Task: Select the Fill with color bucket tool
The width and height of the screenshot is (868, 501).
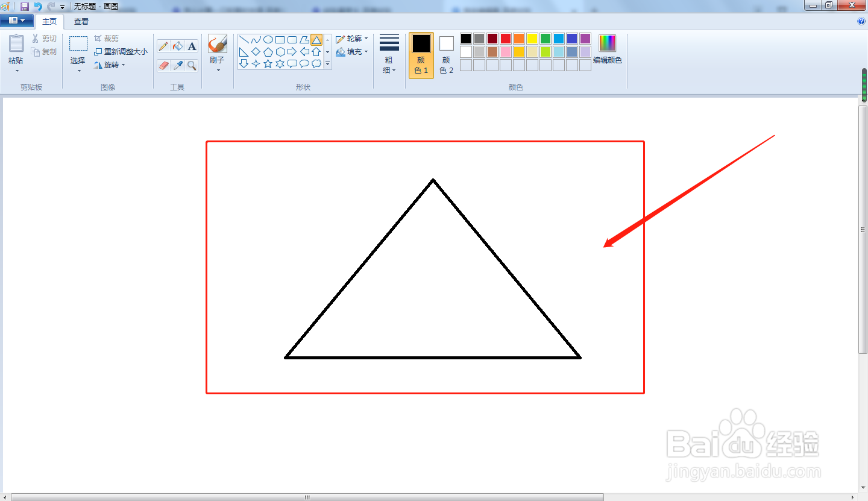Action: pos(178,46)
